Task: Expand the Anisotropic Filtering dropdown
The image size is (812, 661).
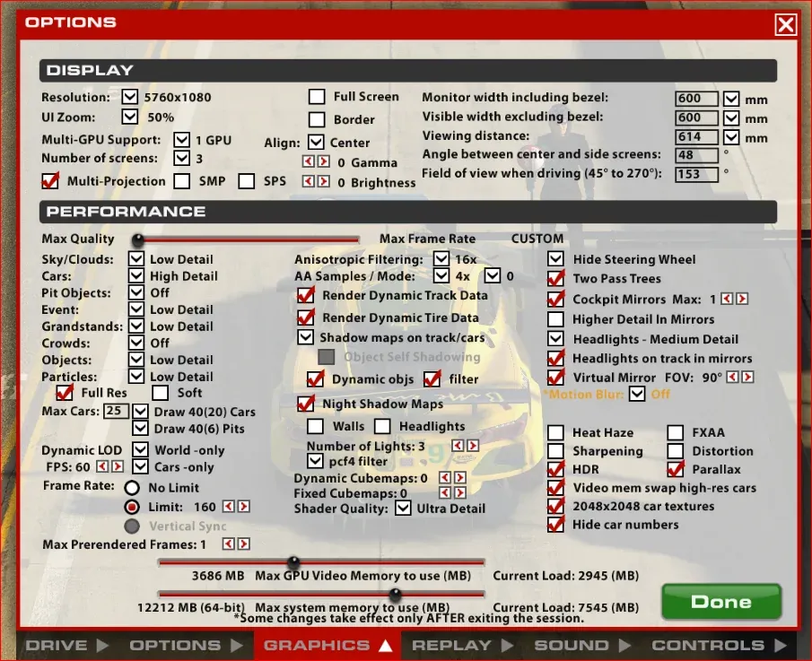Action: [x=441, y=258]
